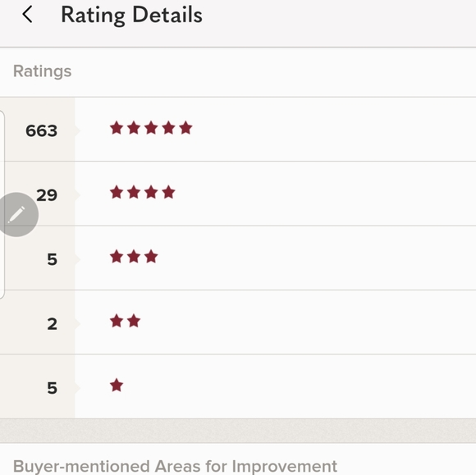Viewport: 476px width, 475px height.
Task: Select the two-star rating icons
Action: [x=125, y=321]
